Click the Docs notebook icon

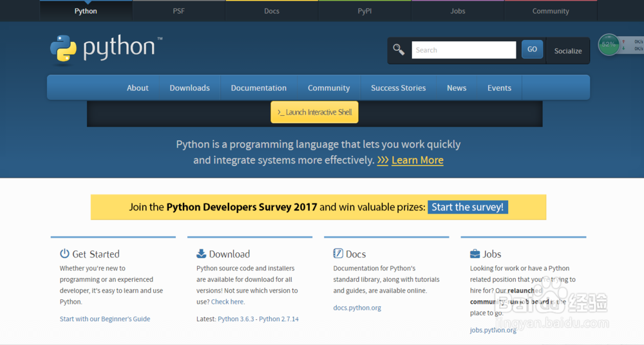coord(338,254)
